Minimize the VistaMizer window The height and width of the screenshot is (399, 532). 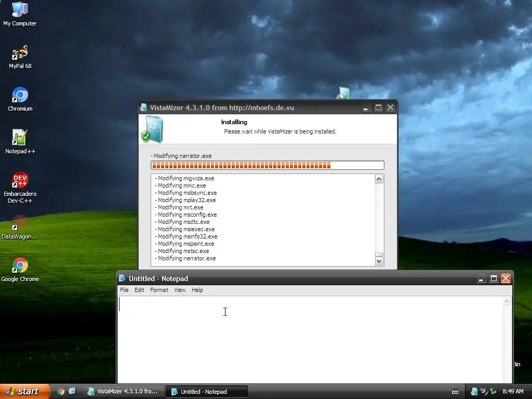(x=365, y=108)
